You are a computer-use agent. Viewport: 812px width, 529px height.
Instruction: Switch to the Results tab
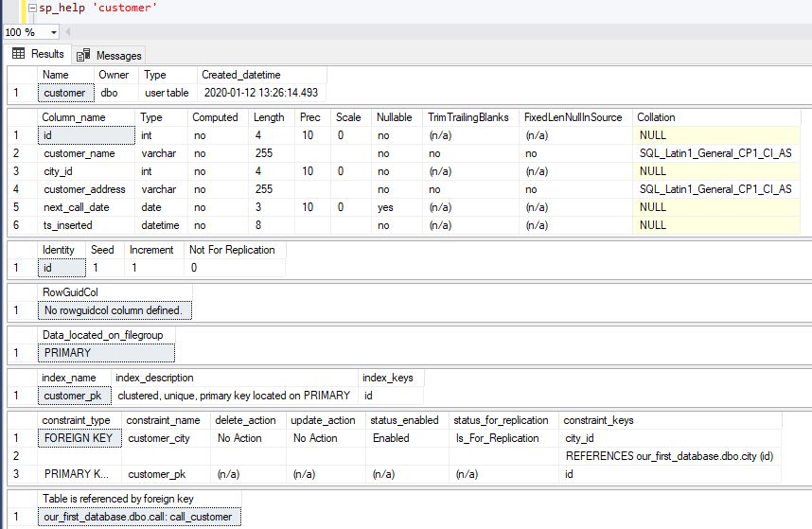38,55
